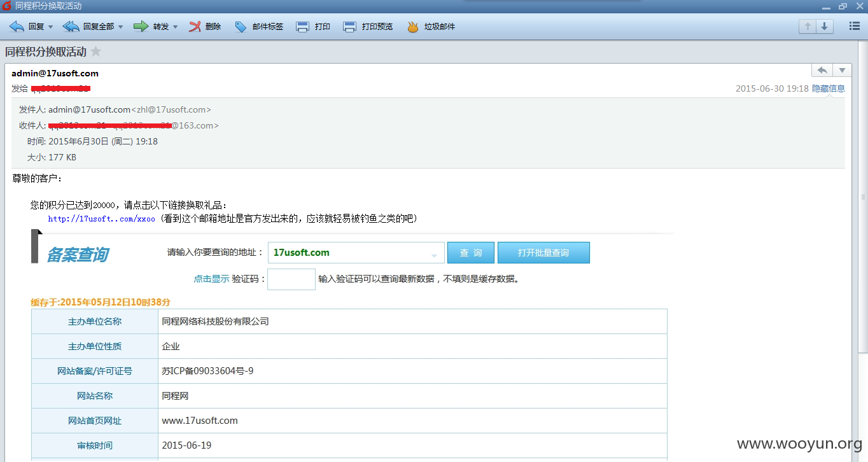This screenshot has width=868, height=462.
Task: Click 大小: 177 KB size text
Action: click(52, 157)
